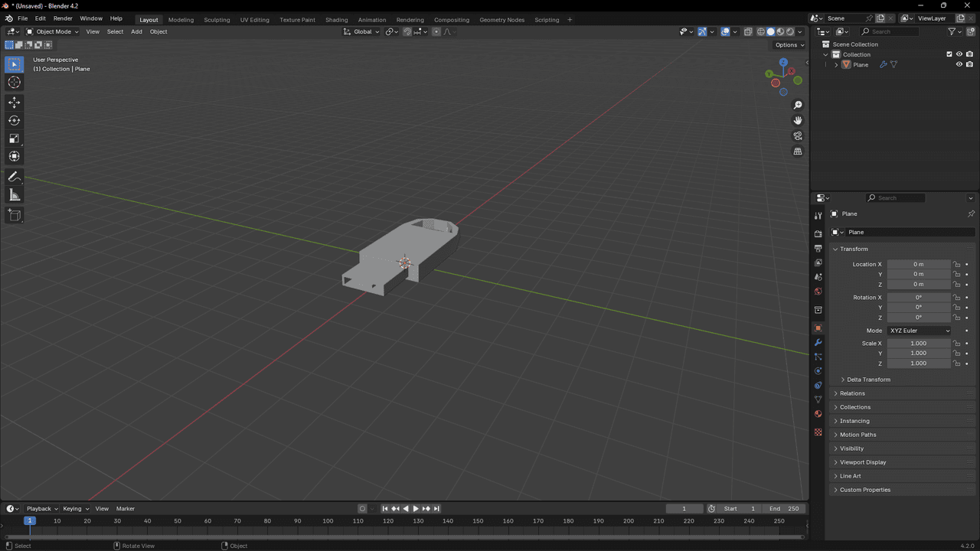
Task: Open the XYZ Euler rotation mode dropdown
Action: (919, 331)
